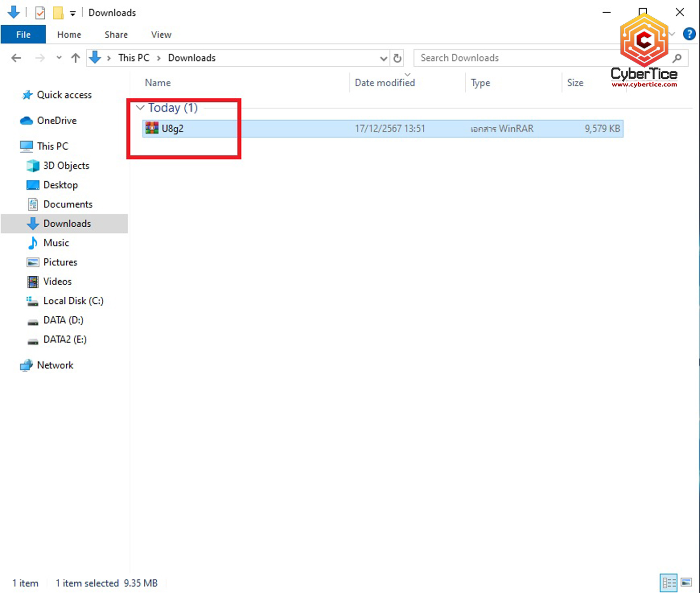Open the DATA2 (E:) drive
Image resolution: width=700 pixels, height=593 pixels.
64,339
